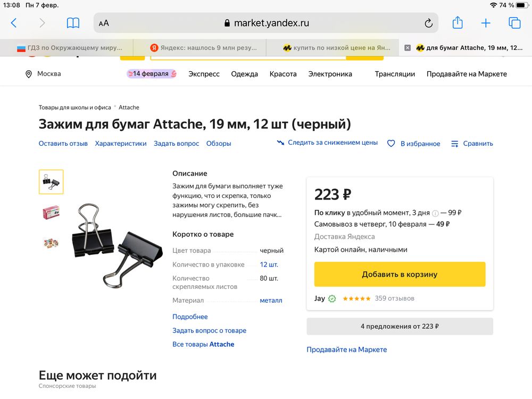Show all open tabs overview icon
Screen dimensions: 532x399
pyautogui.click(x=514, y=23)
